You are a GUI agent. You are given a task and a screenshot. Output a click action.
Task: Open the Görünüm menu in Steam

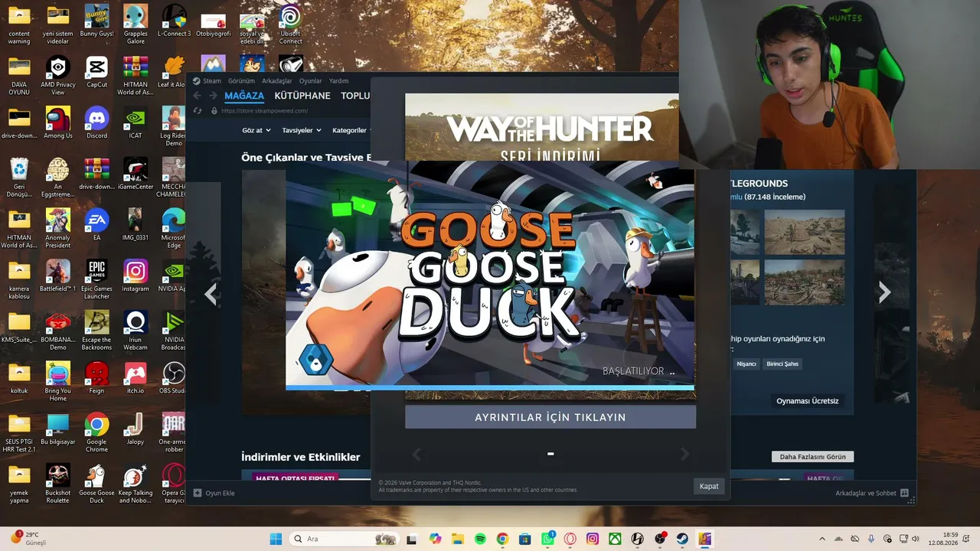pos(241,80)
